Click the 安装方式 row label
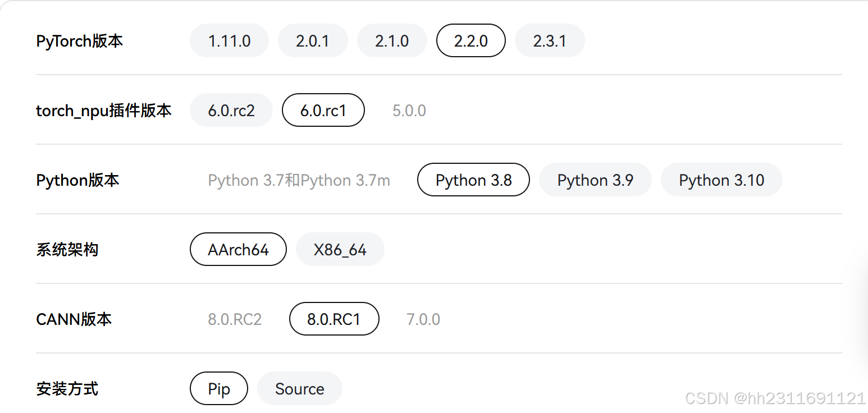The height and width of the screenshot is (413, 868). tap(67, 389)
